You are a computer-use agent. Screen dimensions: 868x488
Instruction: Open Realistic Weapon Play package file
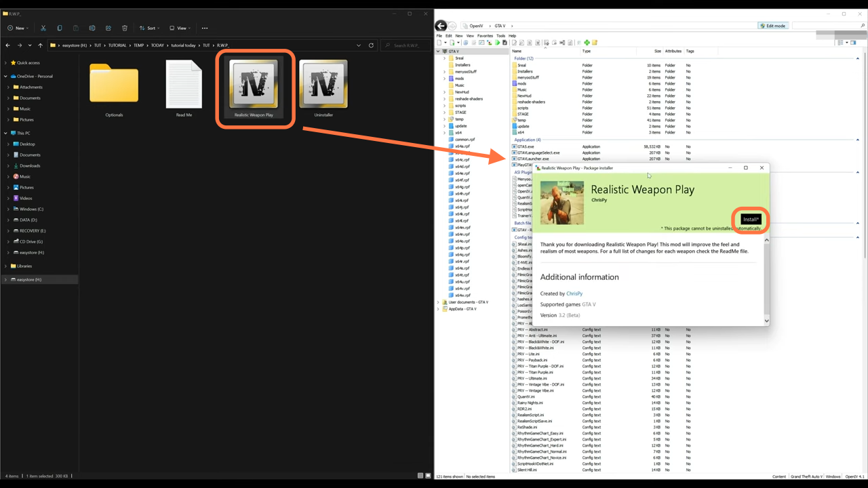254,88
